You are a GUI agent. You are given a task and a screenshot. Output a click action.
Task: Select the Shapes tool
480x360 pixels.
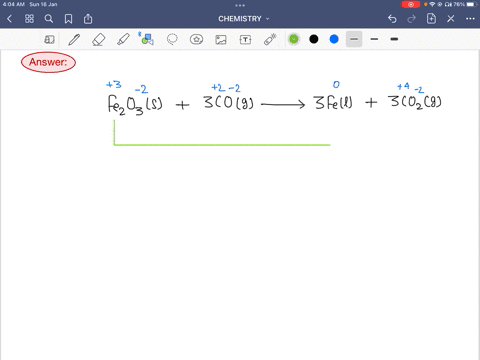pyautogui.click(x=147, y=39)
